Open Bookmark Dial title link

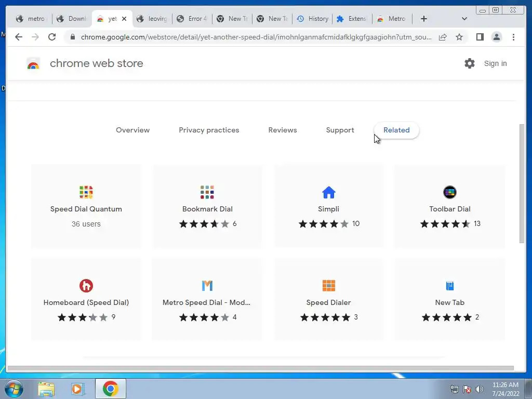pyautogui.click(x=207, y=209)
